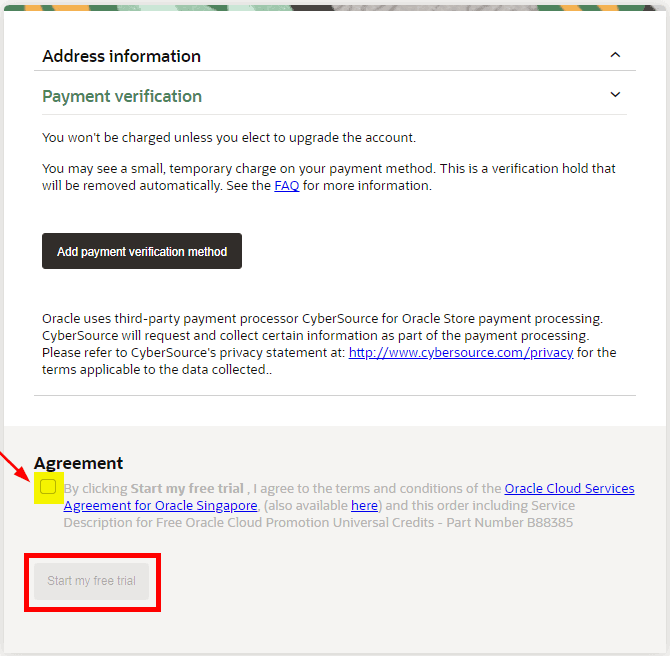Screen dimensions: 670x656
Task: Select 'You won't be charged' sentence
Action: click(229, 138)
